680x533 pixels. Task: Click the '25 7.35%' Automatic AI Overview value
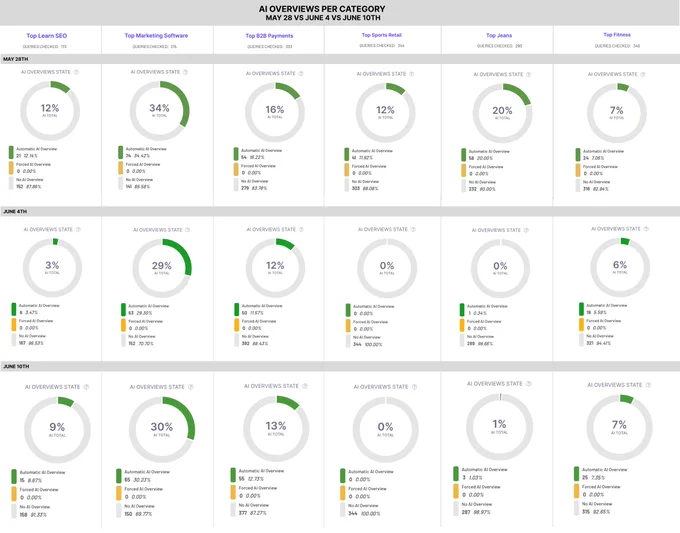pyautogui.click(x=593, y=477)
